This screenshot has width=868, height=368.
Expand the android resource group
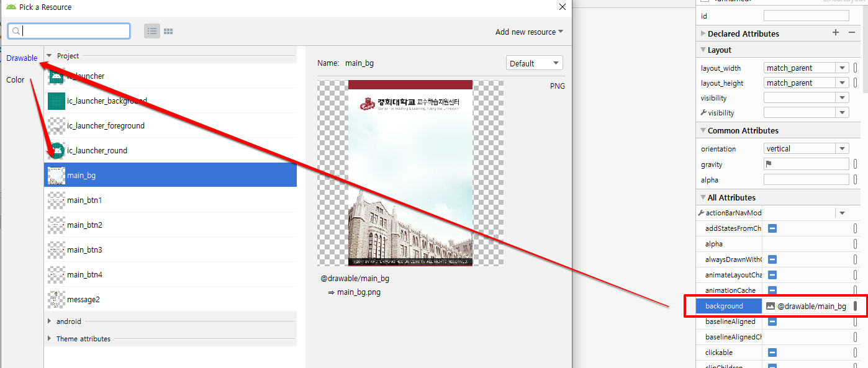click(x=50, y=321)
